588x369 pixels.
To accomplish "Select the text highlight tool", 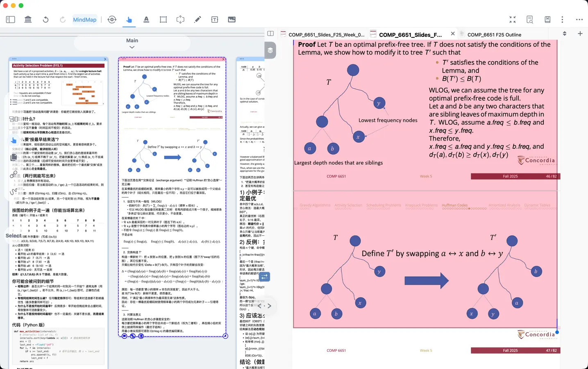I will pos(146,20).
